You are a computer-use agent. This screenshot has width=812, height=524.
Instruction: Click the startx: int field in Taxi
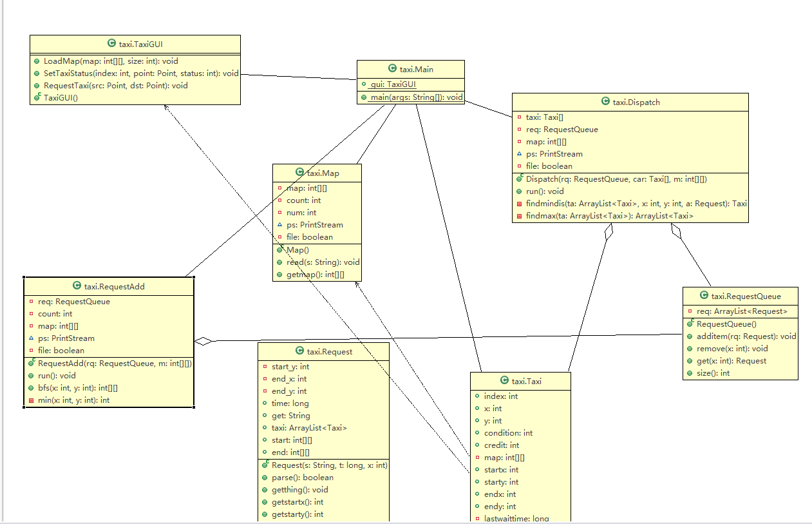501,470
